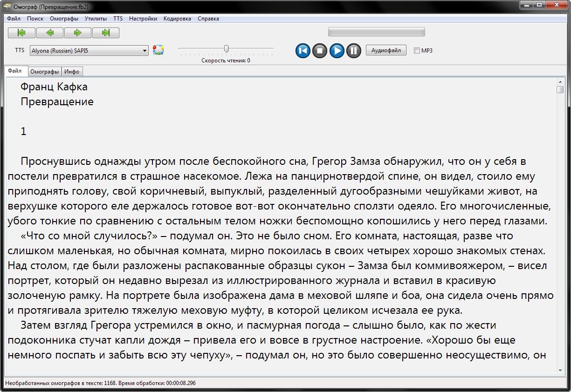Switch to the Файл tab above the text
571x392 pixels.
click(15, 71)
